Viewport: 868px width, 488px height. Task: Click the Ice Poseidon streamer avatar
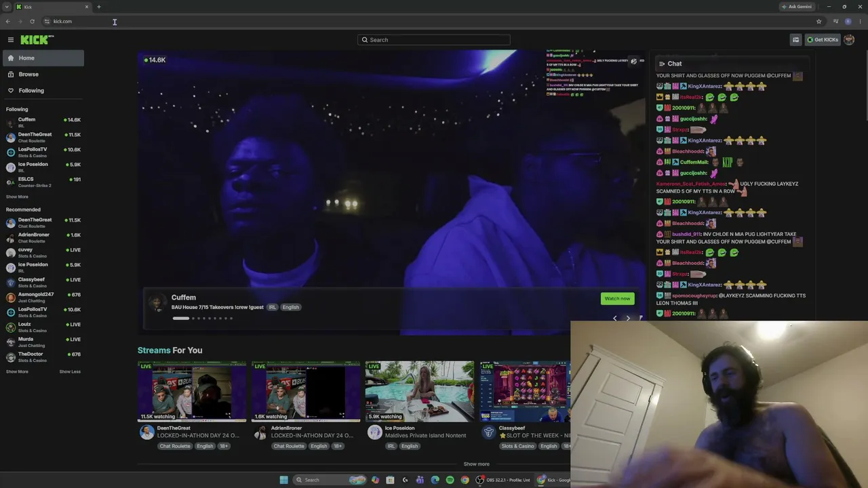point(374,432)
